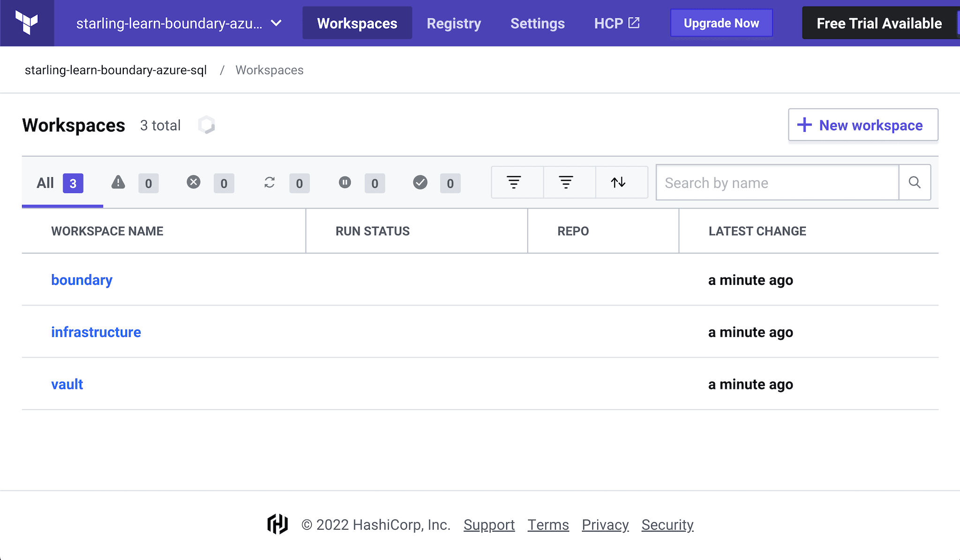Open the second filter lines dropdown
The height and width of the screenshot is (560, 960).
[x=570, y=182]
